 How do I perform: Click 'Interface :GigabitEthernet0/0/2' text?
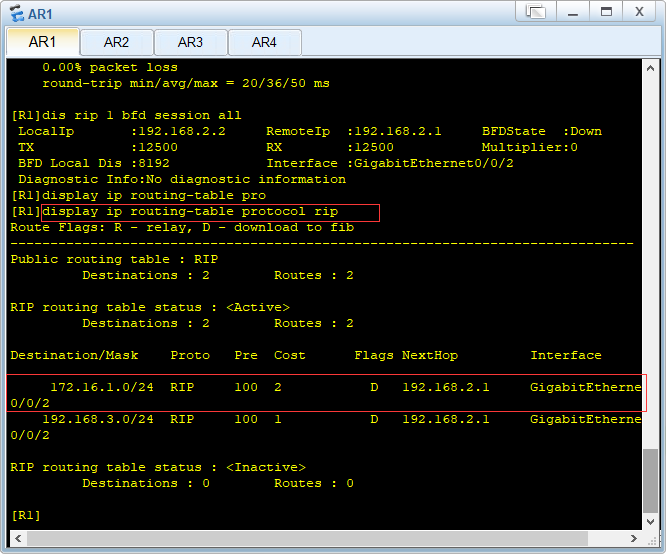pos(390,163)
